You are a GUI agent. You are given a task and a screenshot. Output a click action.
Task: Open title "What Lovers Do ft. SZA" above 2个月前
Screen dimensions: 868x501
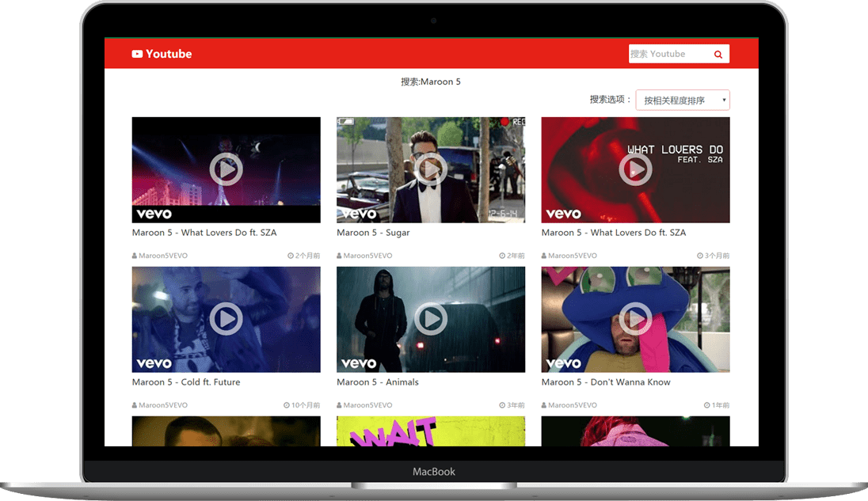tap(204, 233)
